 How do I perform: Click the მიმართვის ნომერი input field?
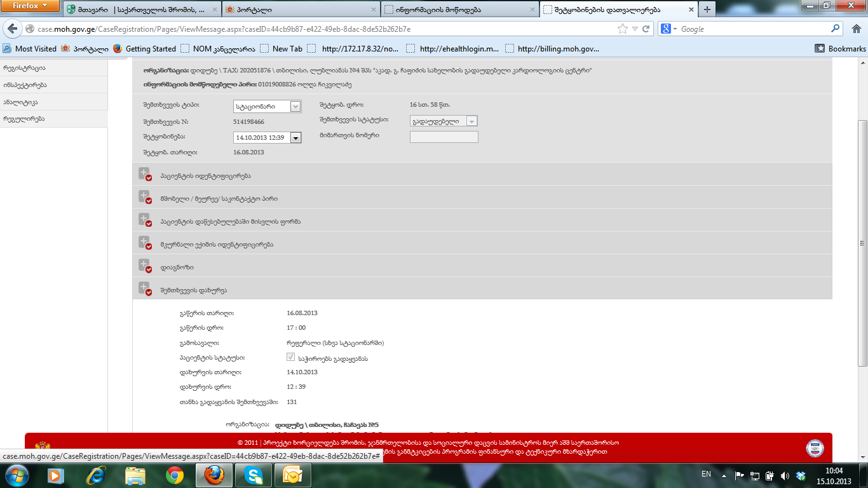pos(444,137)
